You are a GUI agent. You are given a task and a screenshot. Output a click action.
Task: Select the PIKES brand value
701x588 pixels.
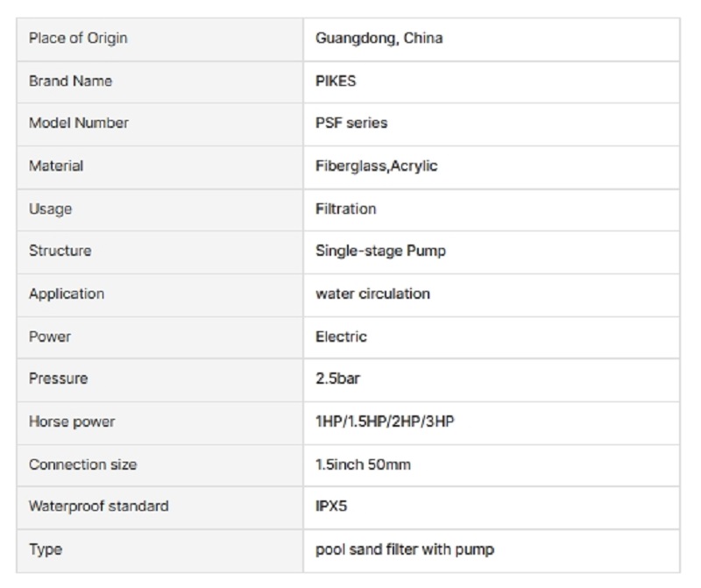[x=336, y=81]
